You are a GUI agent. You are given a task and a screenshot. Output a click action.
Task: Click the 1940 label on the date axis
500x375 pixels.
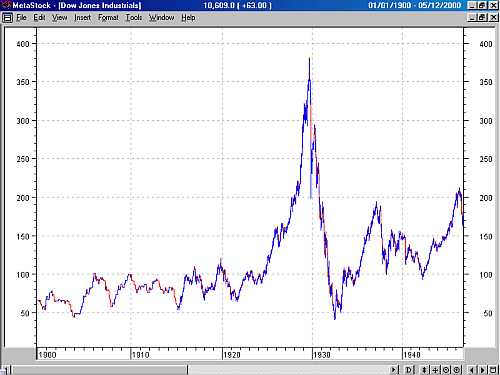(x=412, y=355)
